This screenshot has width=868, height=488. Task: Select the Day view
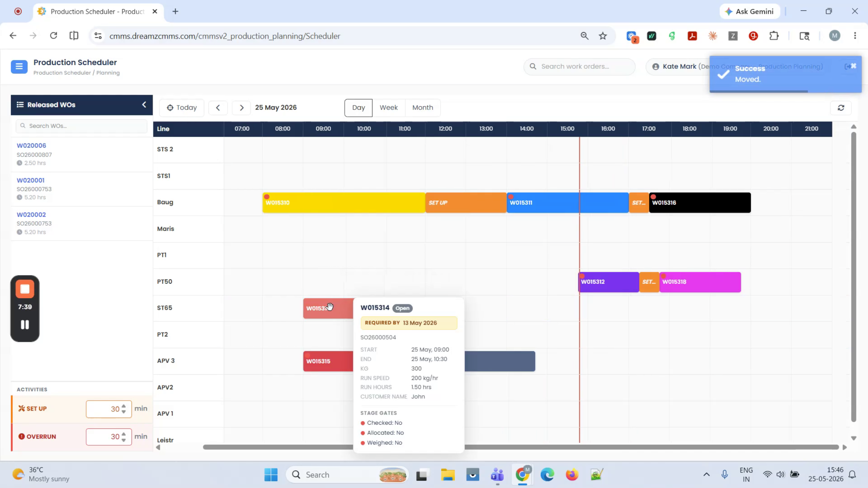point(358,108)
